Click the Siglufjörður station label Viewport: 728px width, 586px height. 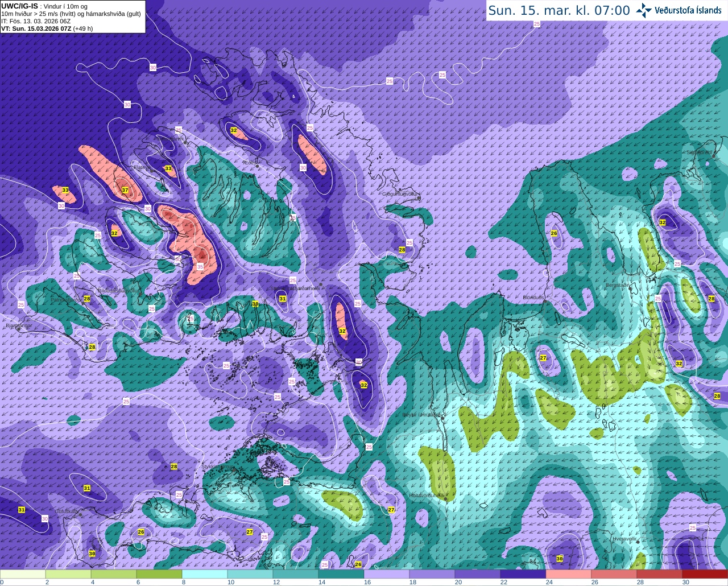(699, 152)
